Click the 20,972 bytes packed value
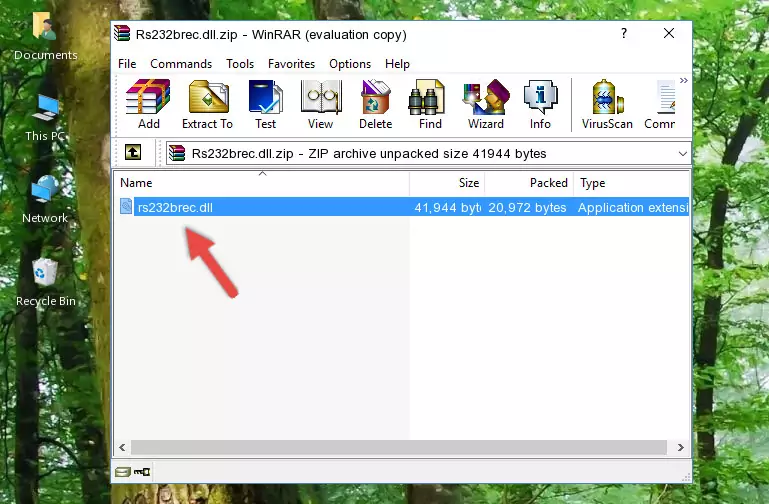769x504 pixels. [x=527, y=208]
